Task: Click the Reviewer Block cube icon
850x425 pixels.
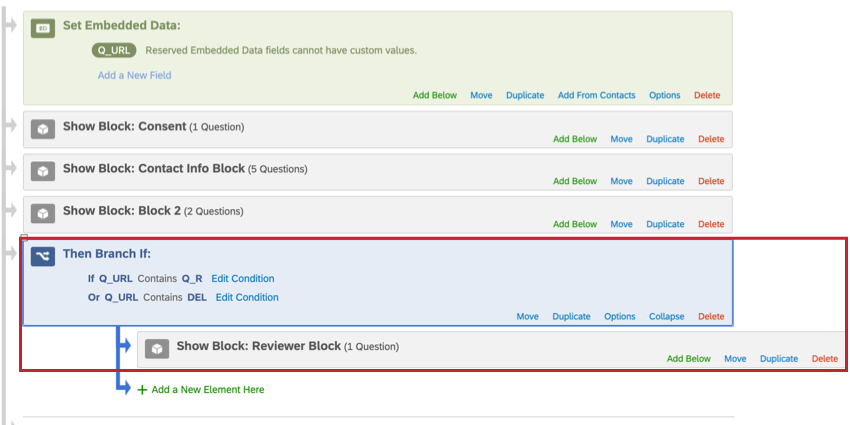Action: coord(157,348)
